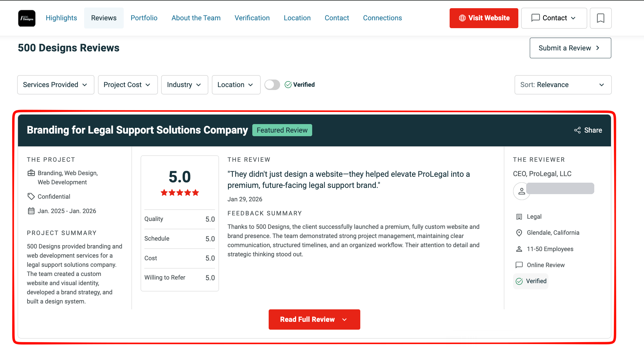Click the Cost rating row
Viewport: 644px width, 347px height.
click(x=180, y=258)
